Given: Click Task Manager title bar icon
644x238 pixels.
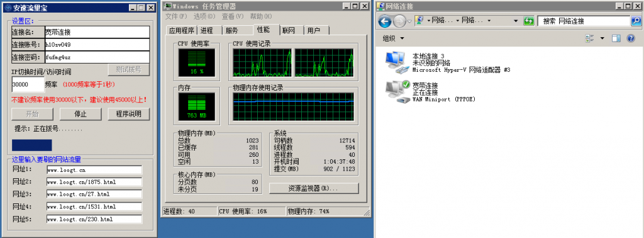Looking at the screenshot, I should [167, 6].
